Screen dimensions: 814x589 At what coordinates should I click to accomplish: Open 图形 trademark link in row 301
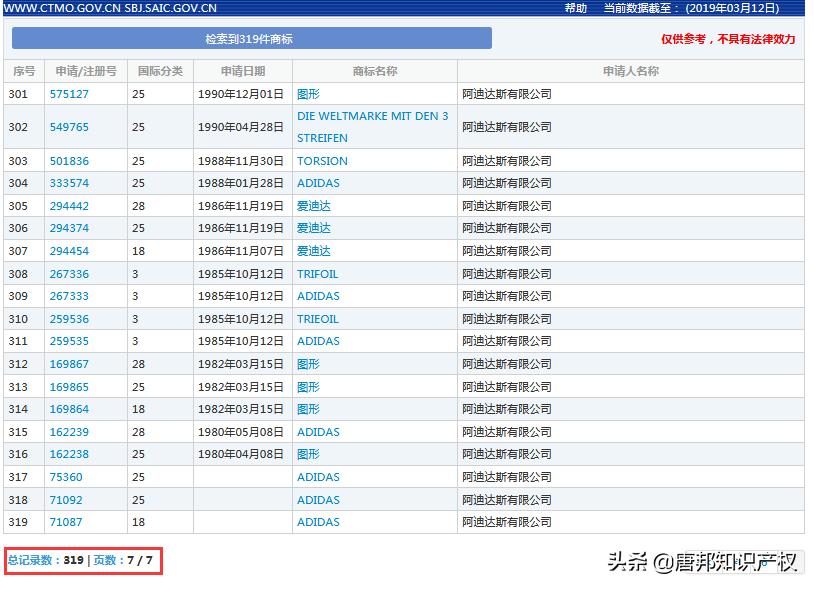coord(307,93)
